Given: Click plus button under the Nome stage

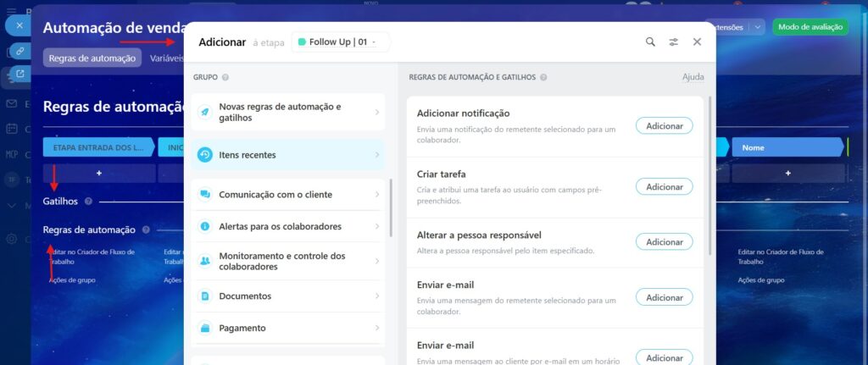Looking at the screenshot, I should 788,173.
